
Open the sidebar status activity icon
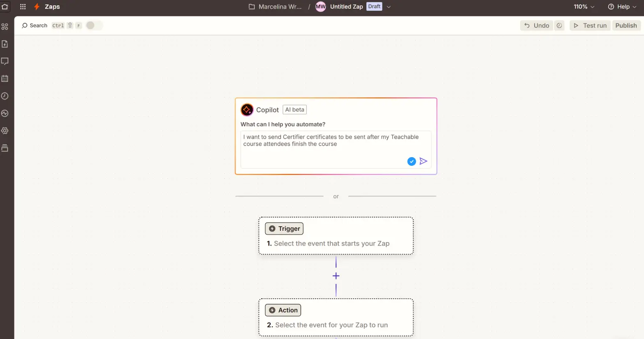click(5, 113)
